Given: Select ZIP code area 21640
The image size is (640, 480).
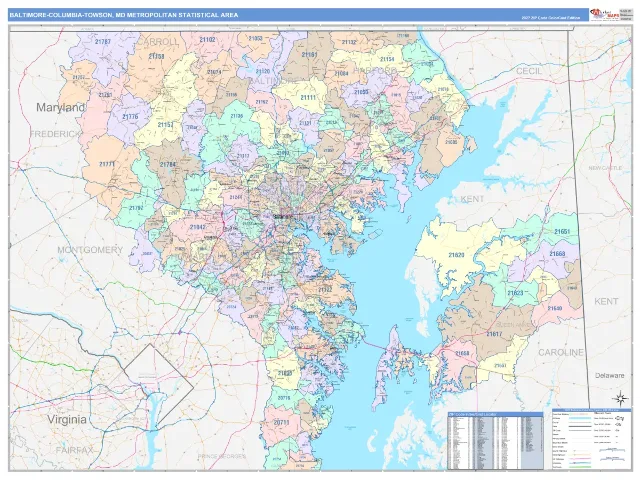Looking at the screenshot, I should pos(555,308).
